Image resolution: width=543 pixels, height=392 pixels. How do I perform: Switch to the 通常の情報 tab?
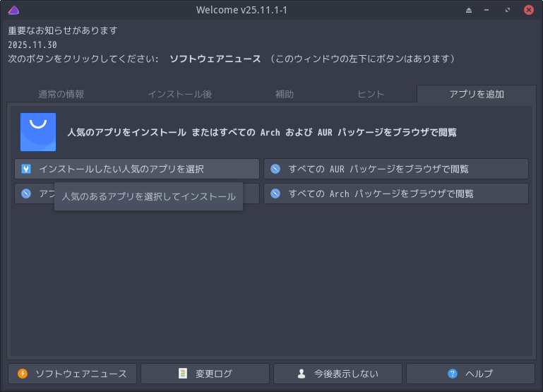pos(61,94)
